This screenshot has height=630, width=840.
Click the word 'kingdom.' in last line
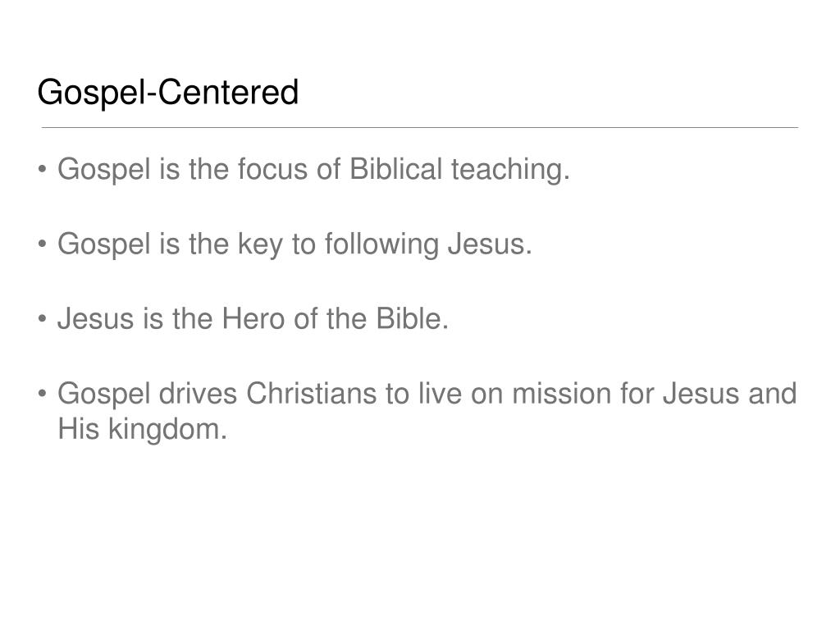(167, 430)
